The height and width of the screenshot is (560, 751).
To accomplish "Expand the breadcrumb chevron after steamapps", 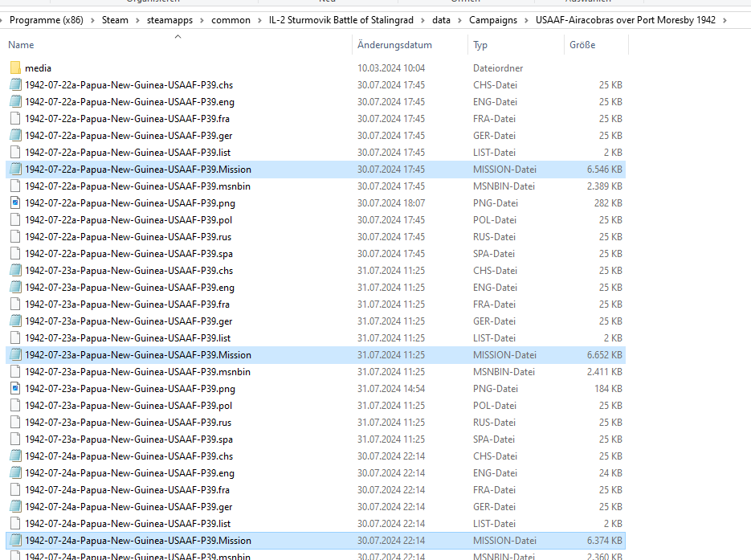I will click(203, 20).
